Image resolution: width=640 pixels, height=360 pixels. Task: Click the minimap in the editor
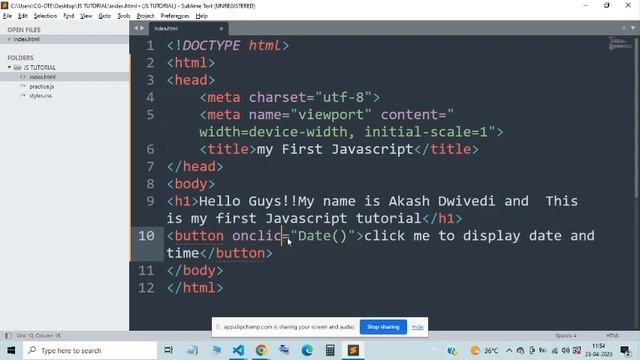tap(620, 43)
